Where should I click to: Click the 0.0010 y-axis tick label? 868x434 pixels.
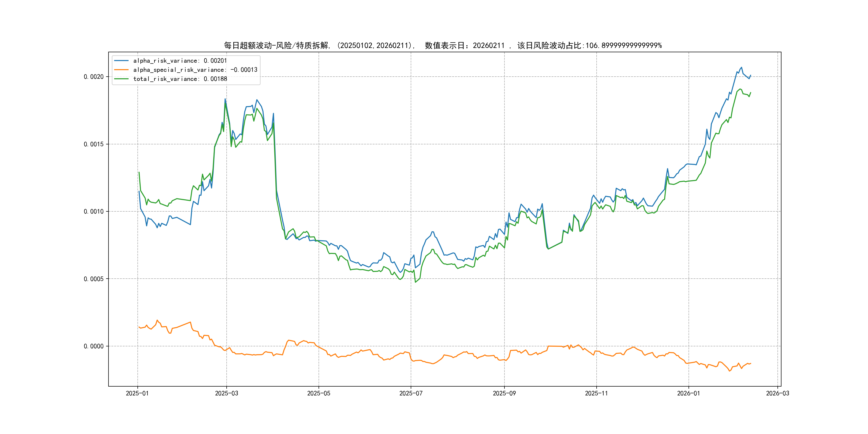click(x=94, y=212)
